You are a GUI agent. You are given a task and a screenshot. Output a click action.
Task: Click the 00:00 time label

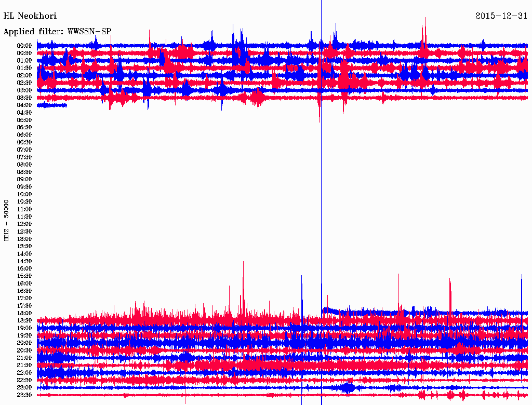click(24, 46)
